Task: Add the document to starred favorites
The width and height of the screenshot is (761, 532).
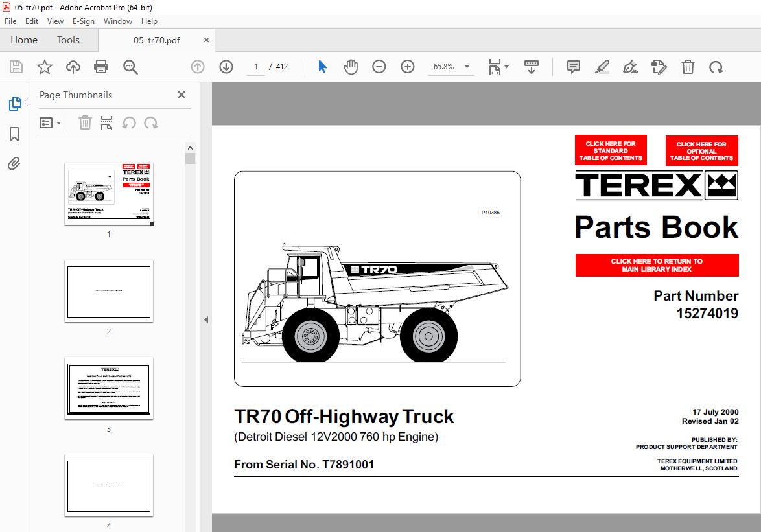Action: pos(45,67)
